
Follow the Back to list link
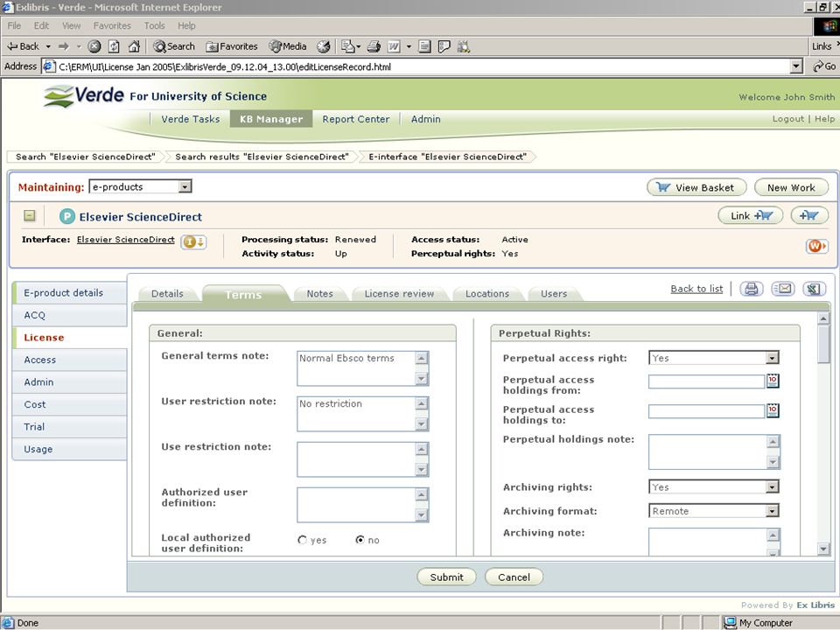pos(696,289)
